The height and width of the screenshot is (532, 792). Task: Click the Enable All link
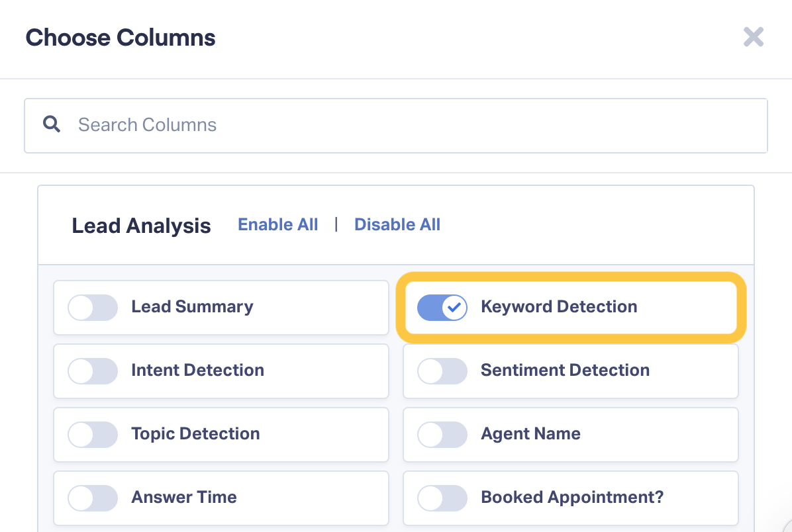[x=278, y=224]
